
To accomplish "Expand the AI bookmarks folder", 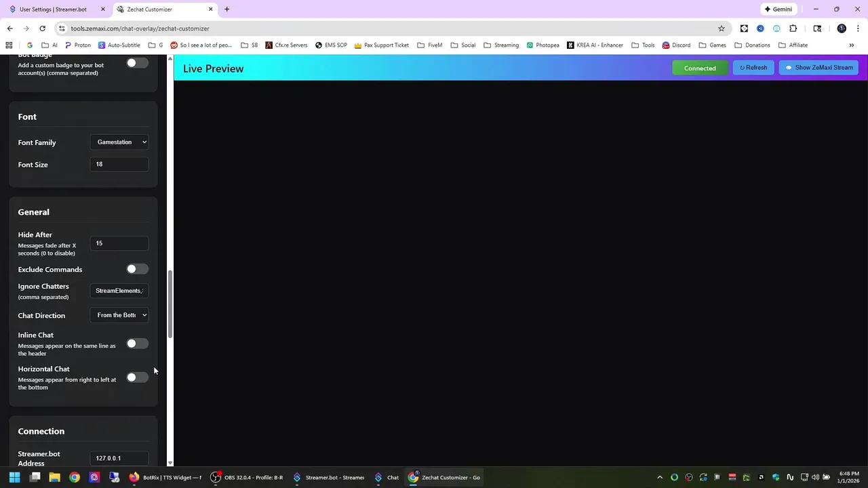I will [50, 45].
